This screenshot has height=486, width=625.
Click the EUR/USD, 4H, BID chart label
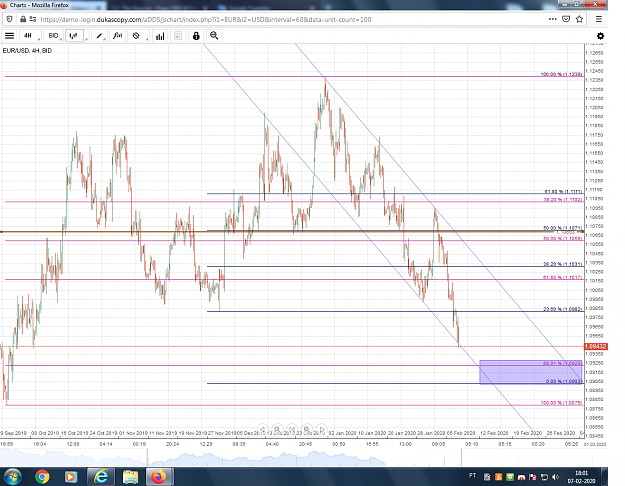pyautogui.click(x=27, y=51)
